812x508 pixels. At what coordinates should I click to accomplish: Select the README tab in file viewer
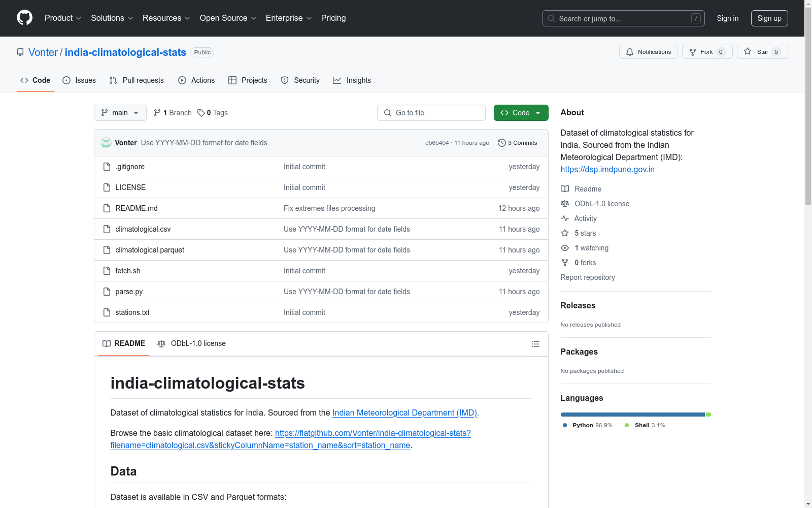pyautogui.click(x=124, y=343)
